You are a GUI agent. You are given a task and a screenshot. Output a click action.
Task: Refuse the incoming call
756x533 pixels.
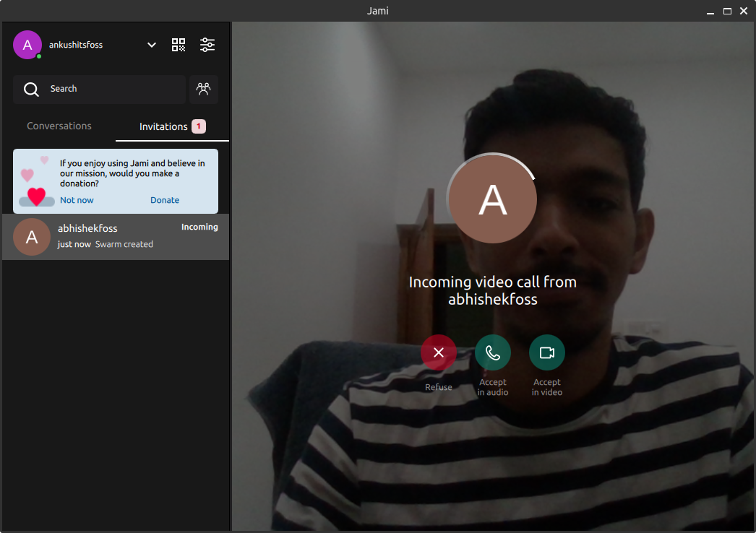click(x=439, y=352)
